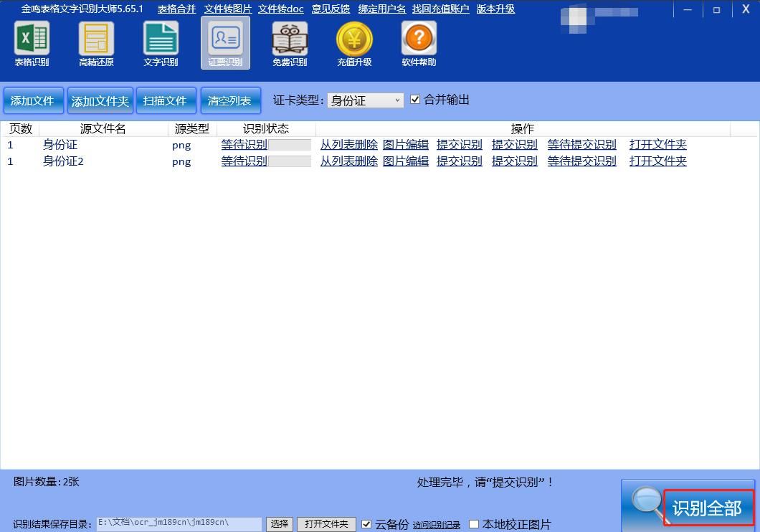760x532 pixels.
Task: Select the 身份证2 file name cell
Action: [63, 161]
